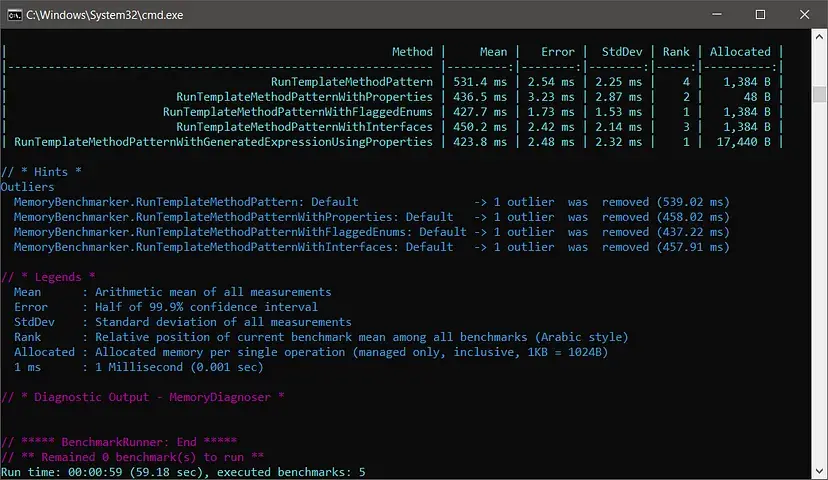Click the 531.4 ms mean value

tap(479, 82)
